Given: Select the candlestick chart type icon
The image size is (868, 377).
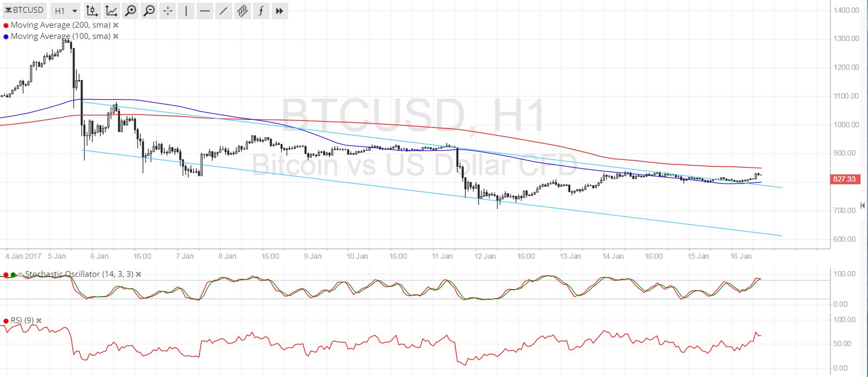Looking at the screenshot, I should click(92, 11).
